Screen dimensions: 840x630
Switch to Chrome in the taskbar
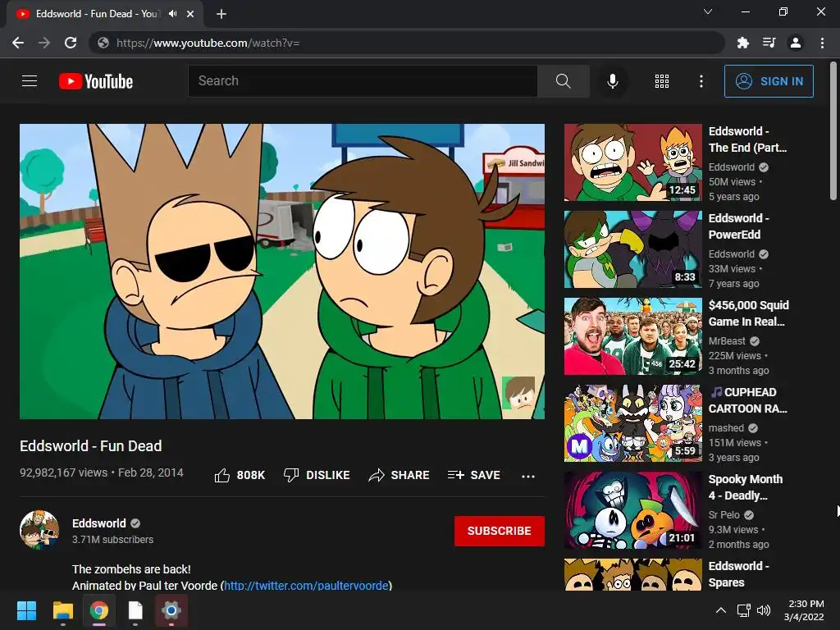(99, 610)
